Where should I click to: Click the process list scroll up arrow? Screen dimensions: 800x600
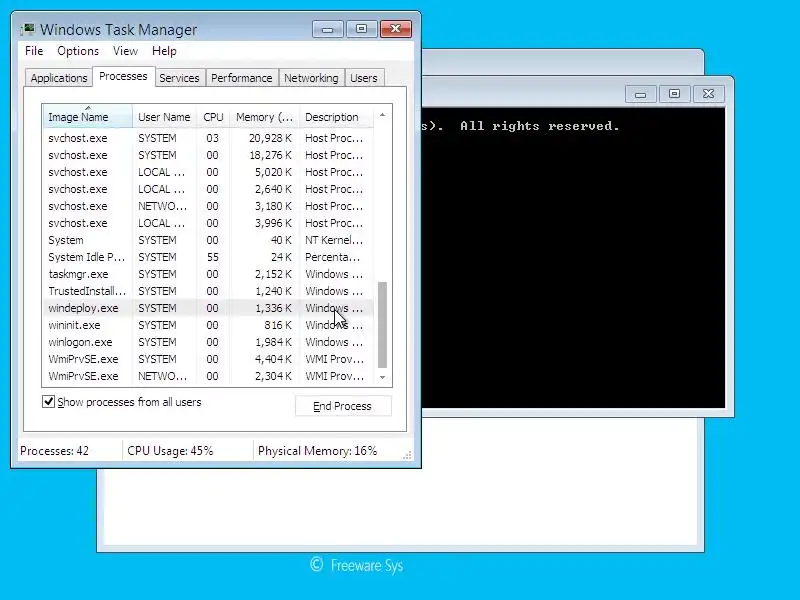(383, 115)
